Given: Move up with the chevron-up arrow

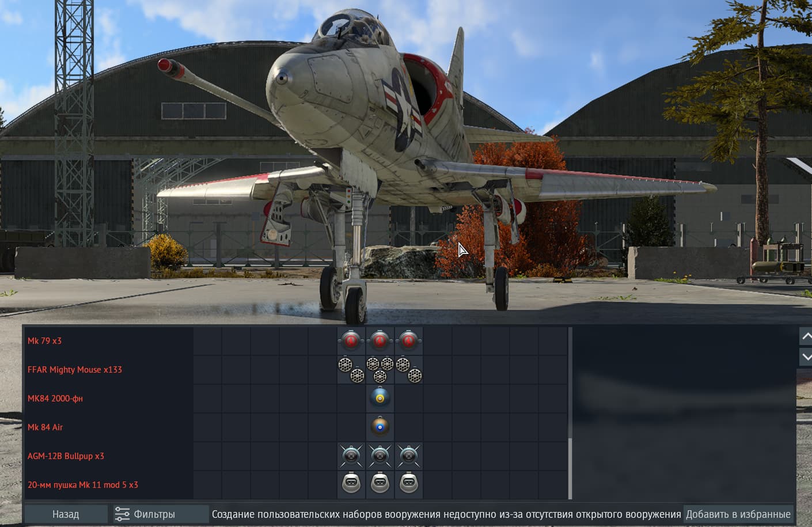Looking at the screenshot, I should pyautogui.click(x=806, y=336).
